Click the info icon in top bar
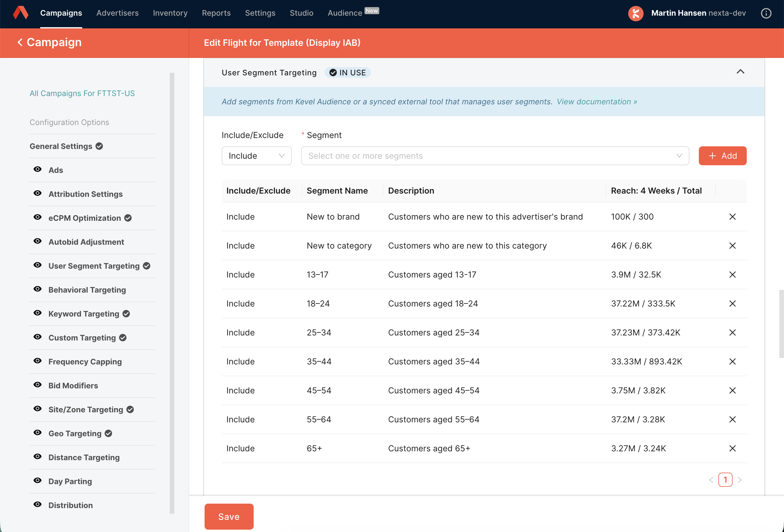784x532 pixels. click(766, 13)
